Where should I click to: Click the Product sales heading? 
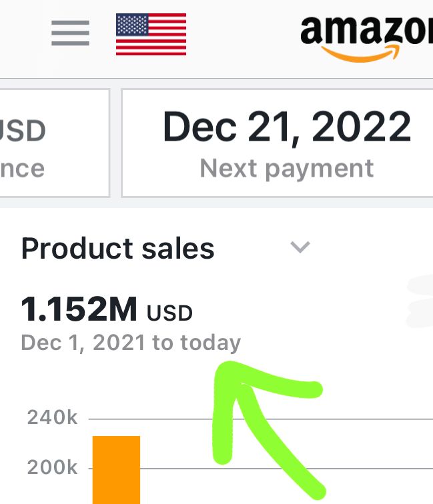pos(118,249)
